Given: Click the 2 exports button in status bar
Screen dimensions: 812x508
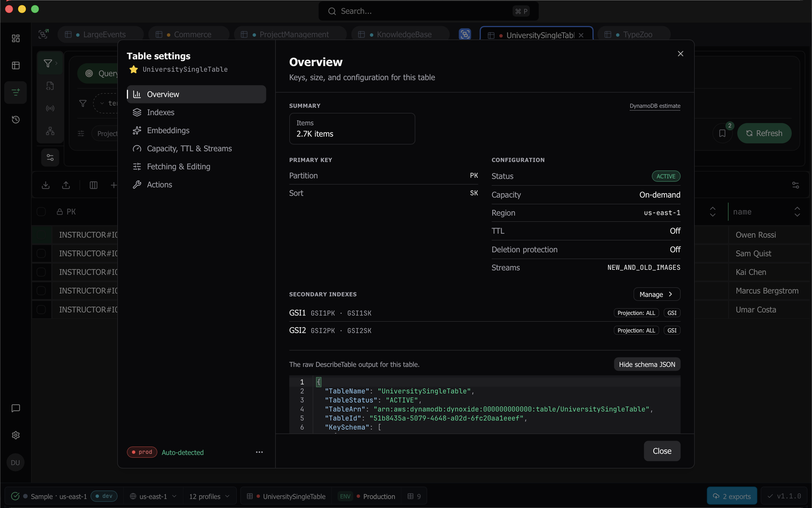Looking at the screenshot, I should [732, 496].
